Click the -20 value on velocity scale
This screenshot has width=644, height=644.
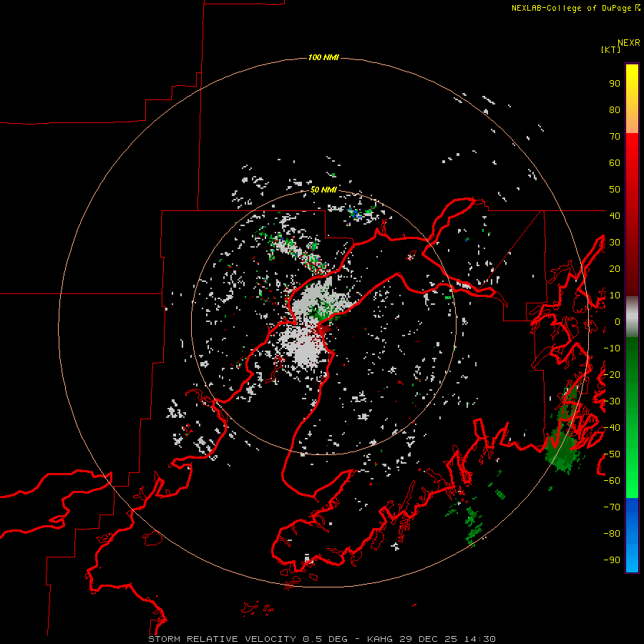pos(612,374)
